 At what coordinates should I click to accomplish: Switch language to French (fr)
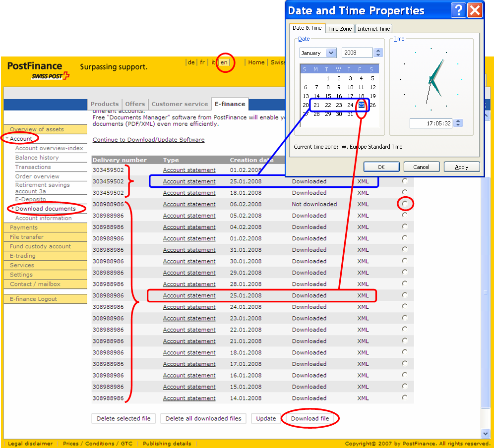coord(202,62)
